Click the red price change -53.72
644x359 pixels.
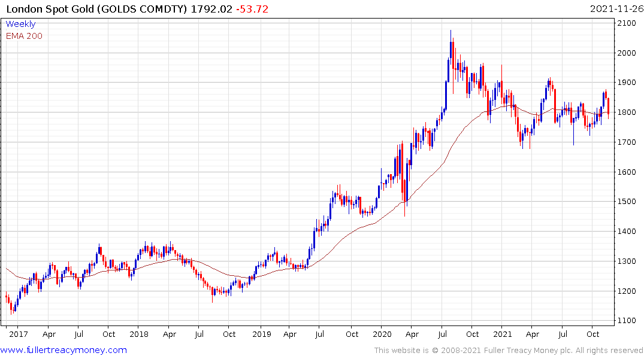pos(252,8)
